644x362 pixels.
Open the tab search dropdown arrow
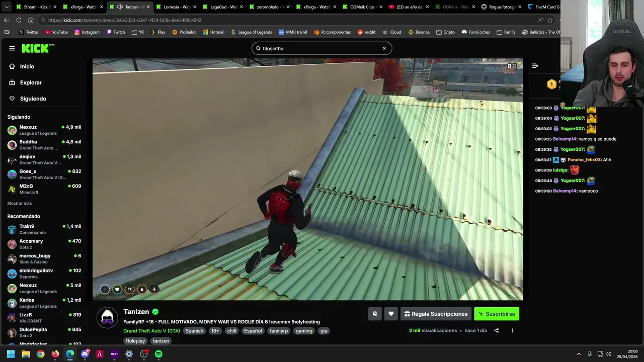(8, 7)
